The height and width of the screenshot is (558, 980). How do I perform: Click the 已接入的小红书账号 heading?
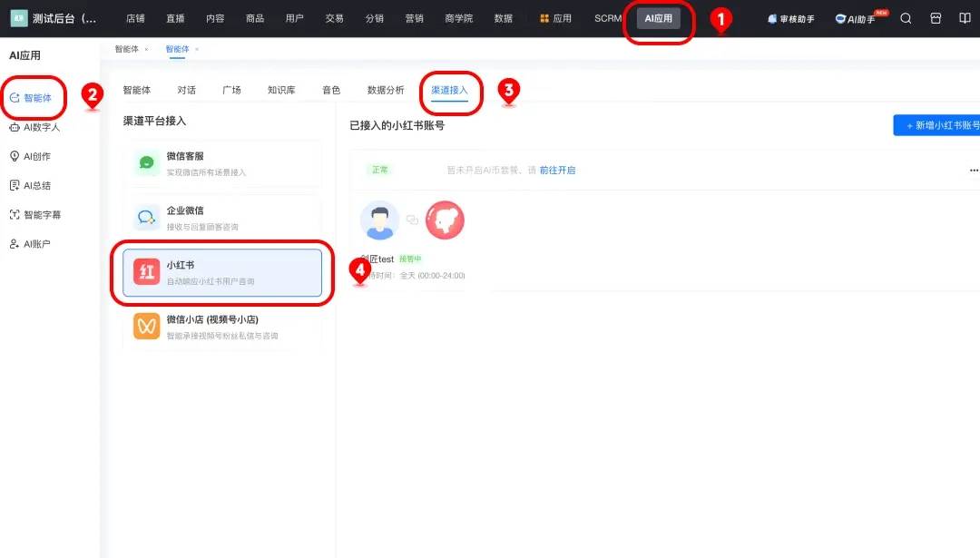point(397,125)
